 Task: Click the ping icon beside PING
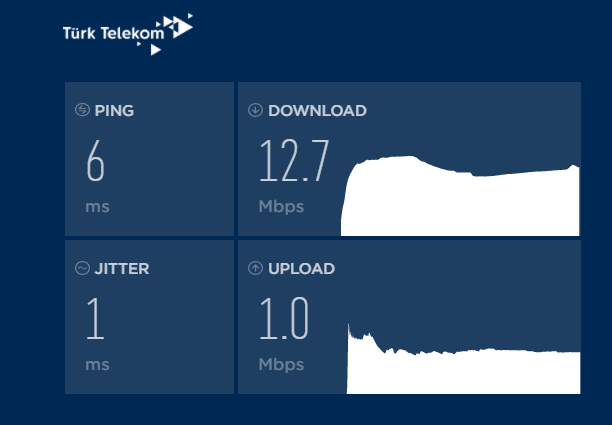82,110
